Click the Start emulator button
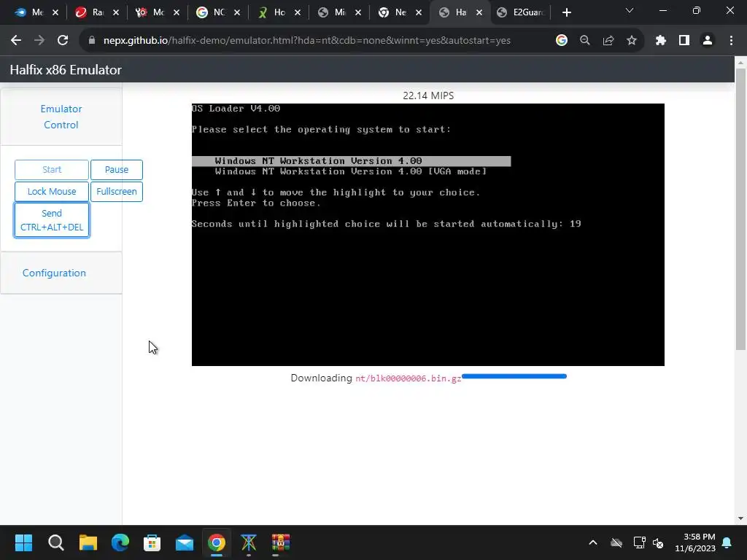The image size is (747, 560). (52, 169)
